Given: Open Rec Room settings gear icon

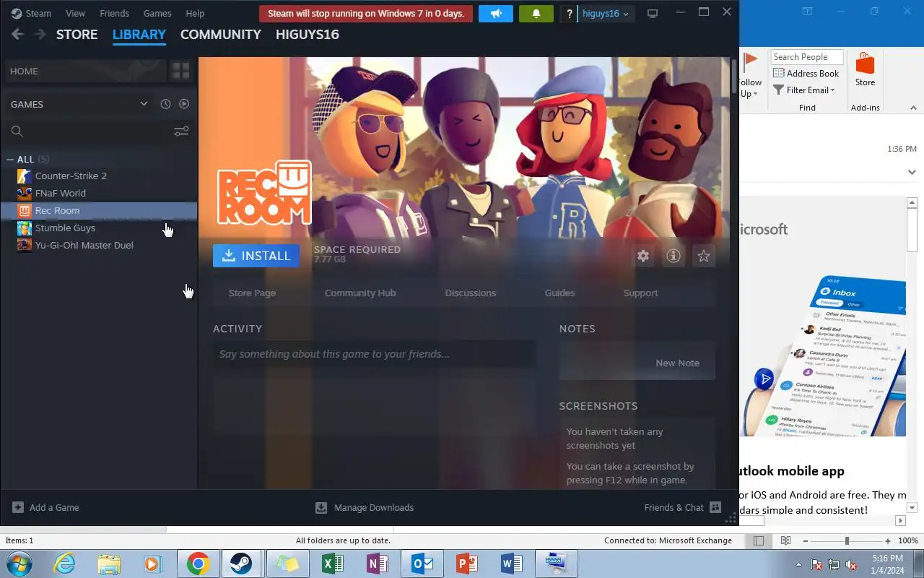Looking at the screenshot, I should coord(643,256).
